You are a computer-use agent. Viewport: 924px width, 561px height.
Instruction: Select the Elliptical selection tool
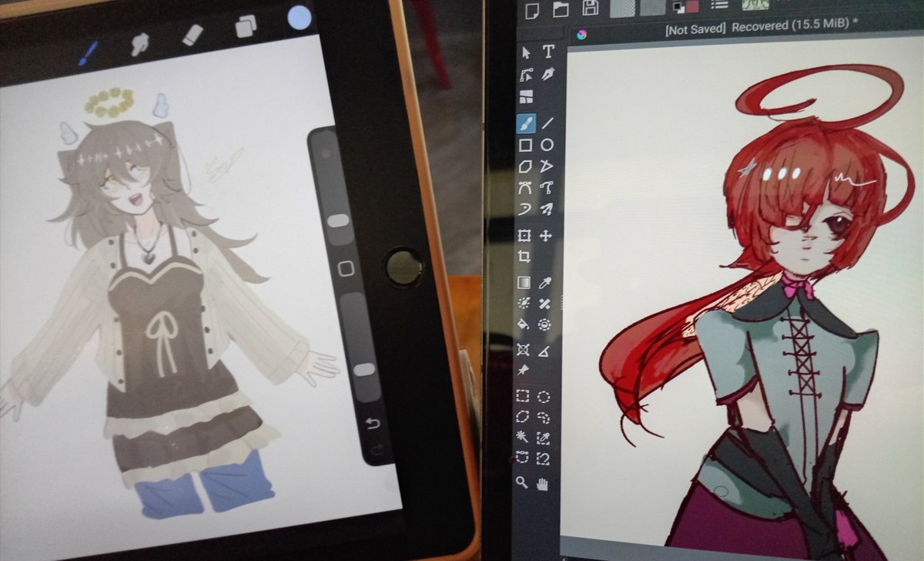[x=544, y=396]
